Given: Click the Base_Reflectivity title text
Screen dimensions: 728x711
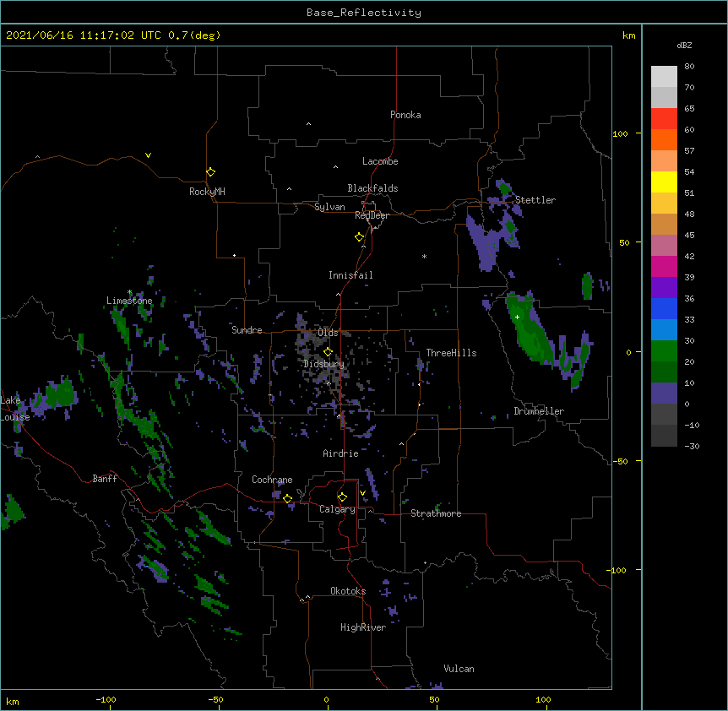Looking at the screenshot, I should pos(364,13).
